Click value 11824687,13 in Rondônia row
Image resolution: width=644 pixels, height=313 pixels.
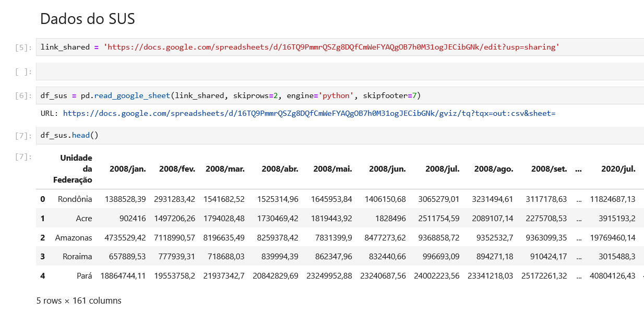click(613, 199)
